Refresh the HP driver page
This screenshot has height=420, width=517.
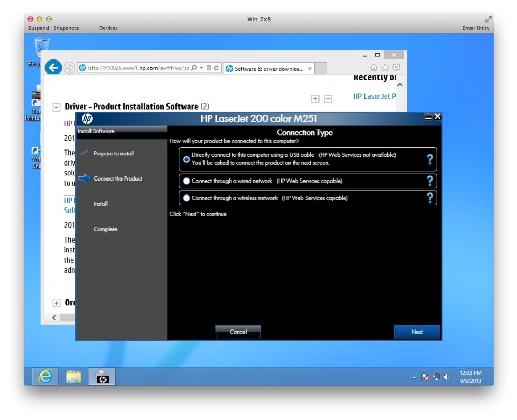216,68
